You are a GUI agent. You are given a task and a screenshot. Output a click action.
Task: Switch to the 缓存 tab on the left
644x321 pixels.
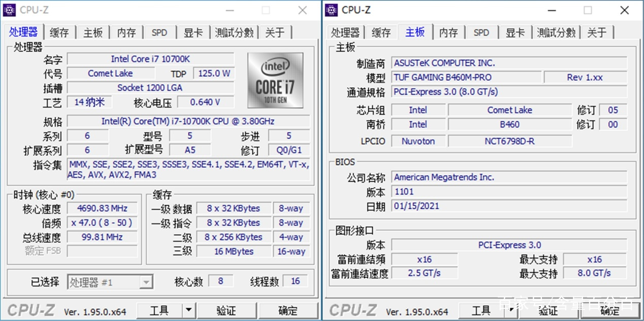[59, 32]
